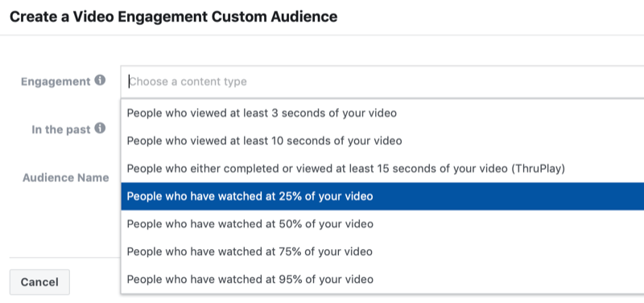Select watched at 50% of your video

(382, 224)
